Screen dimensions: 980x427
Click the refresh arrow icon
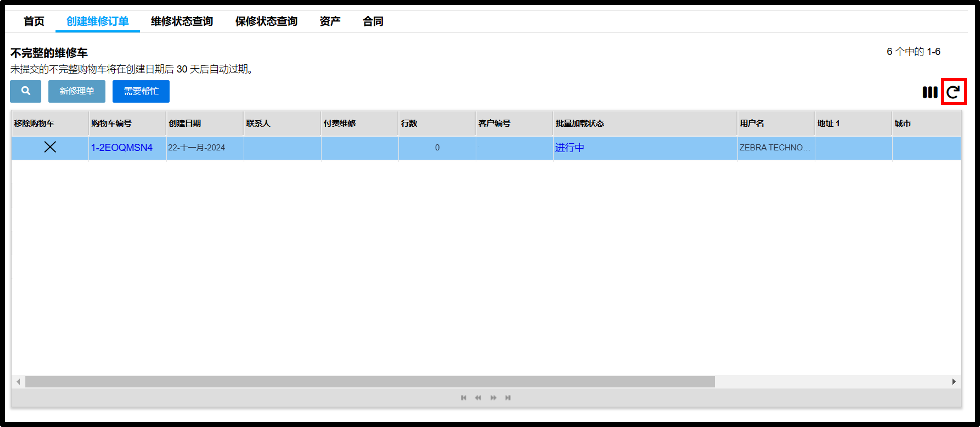coord(953,92)
